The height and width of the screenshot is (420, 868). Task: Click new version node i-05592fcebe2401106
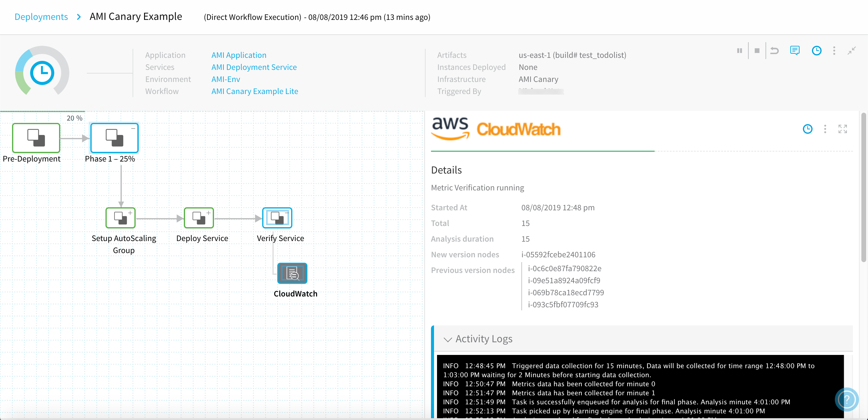pos(558,255)
